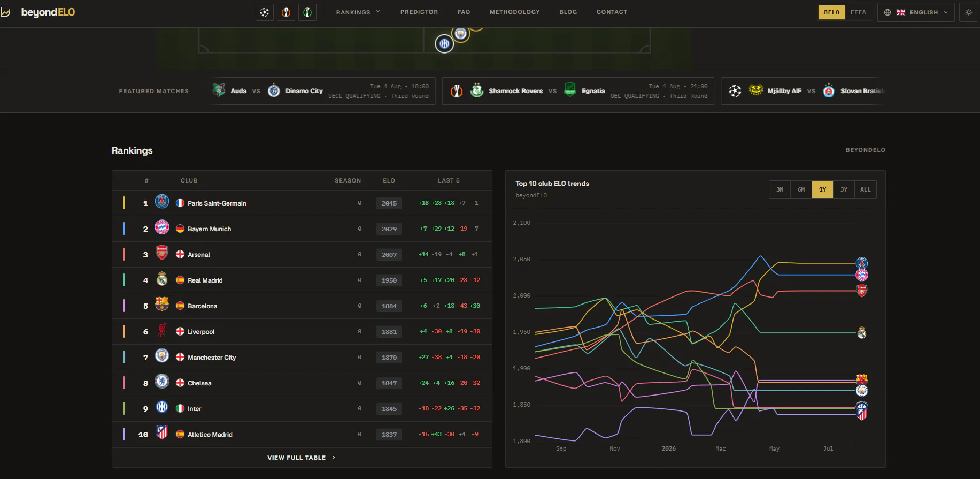
Task: Click the Inter marker on pitch graphic
Action: [x=444, y=43]
